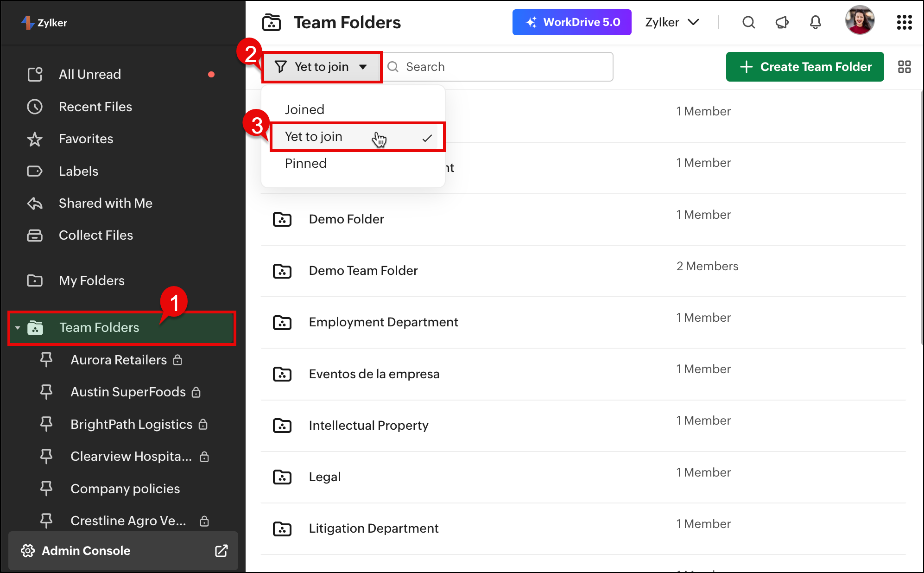Collapse the Team Folders tree arrow
This screenshot has width=924, height=573.
18,328
